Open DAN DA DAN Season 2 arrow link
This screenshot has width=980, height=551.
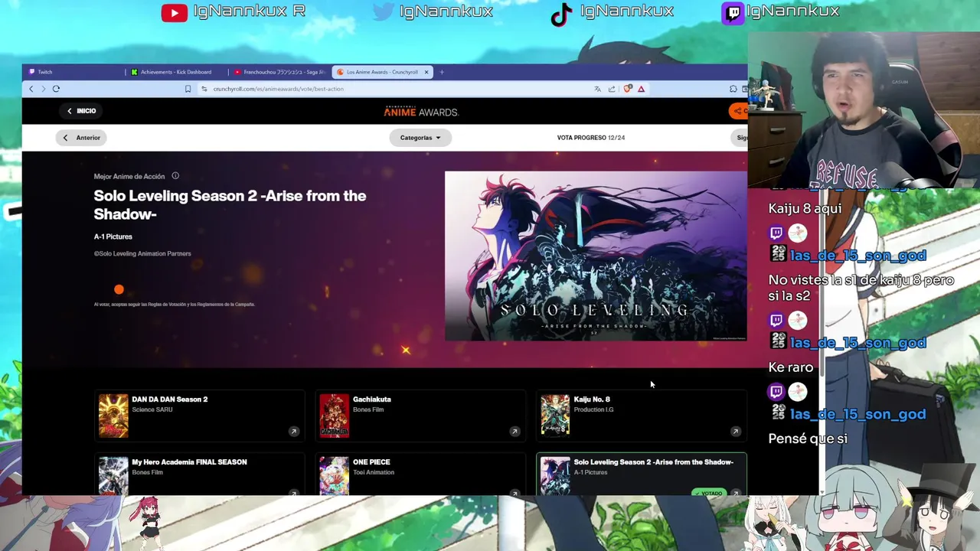[x=293, y=432]
